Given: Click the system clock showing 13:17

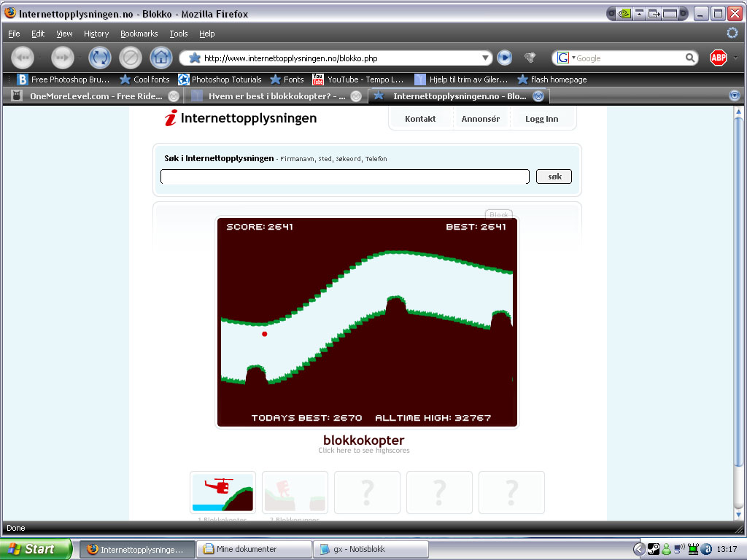Looking at the screenshot, I should [x=727, y=549].
